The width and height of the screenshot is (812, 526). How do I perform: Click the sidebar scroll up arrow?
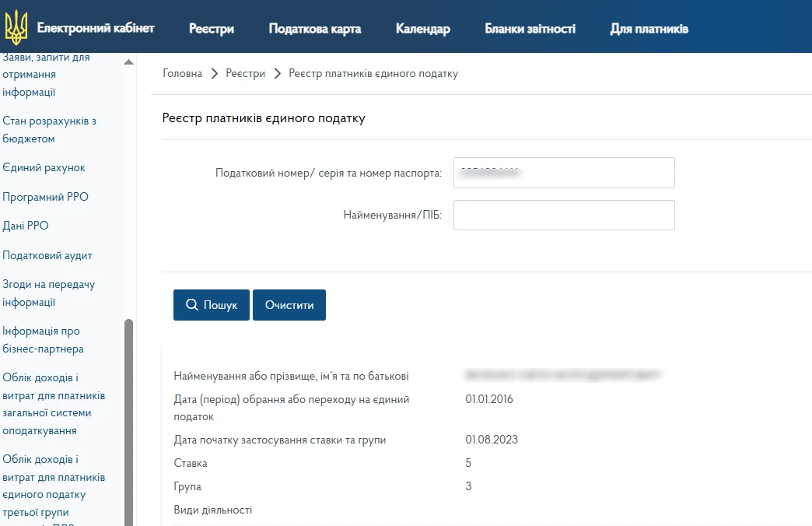click(x=129, y=62)
